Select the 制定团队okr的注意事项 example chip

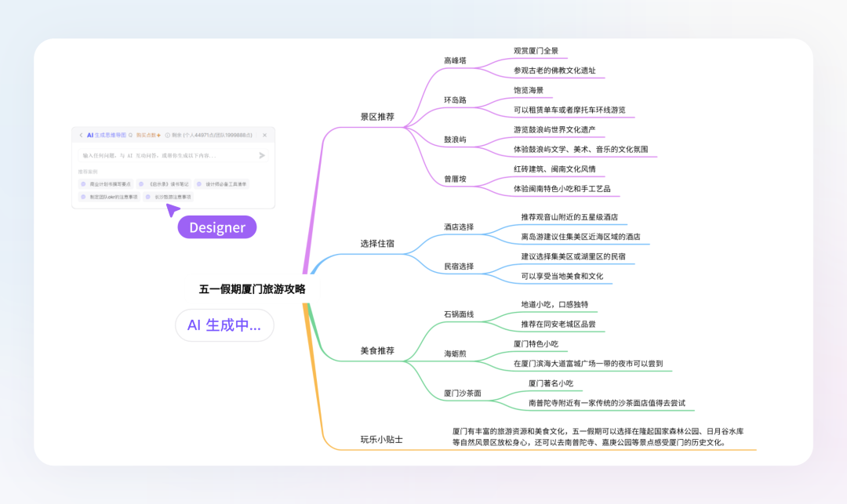point(109,197)
